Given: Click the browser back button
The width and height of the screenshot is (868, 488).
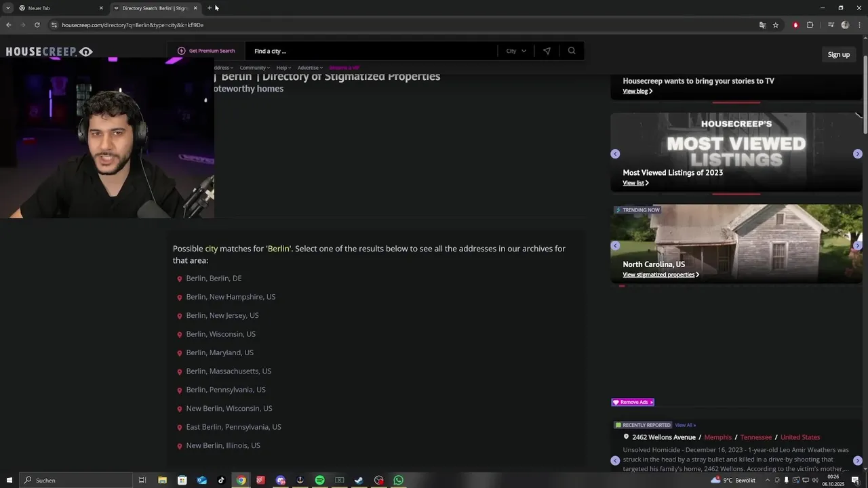Looking at the screenshot, I should [x=8, y=25].
